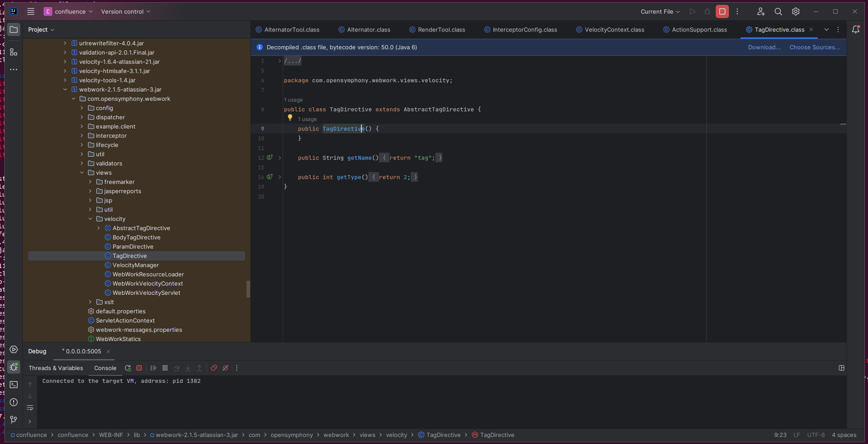
Task: Toggle soft-wrap in console
Action: click(30, 408)
